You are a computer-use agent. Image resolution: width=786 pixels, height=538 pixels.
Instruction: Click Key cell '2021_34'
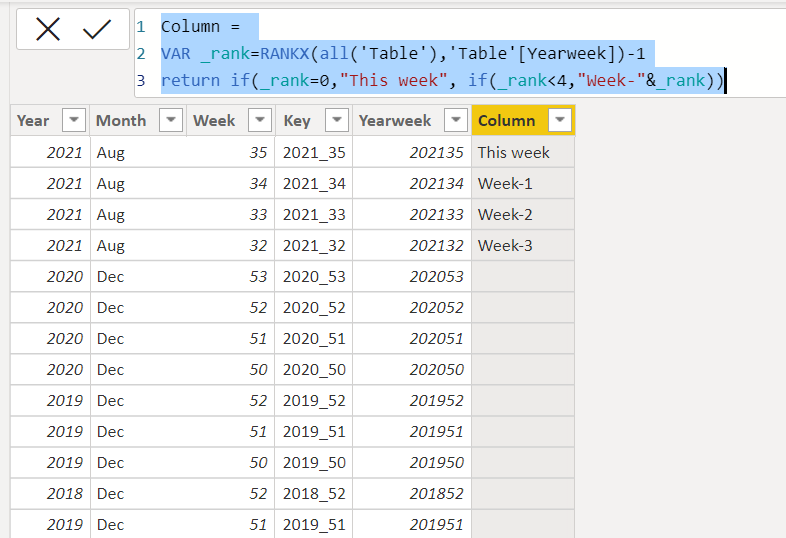[314, 184]
